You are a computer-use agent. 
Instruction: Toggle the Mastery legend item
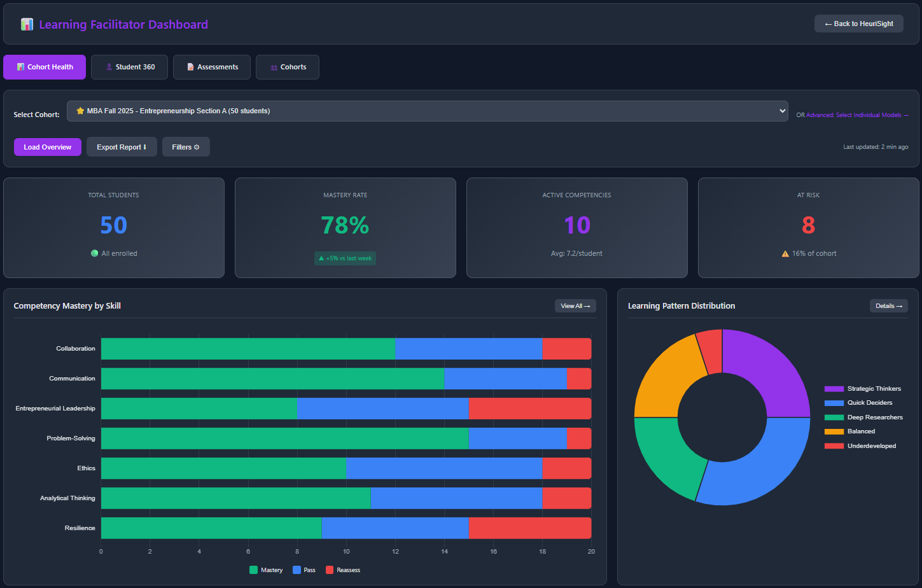266,570
